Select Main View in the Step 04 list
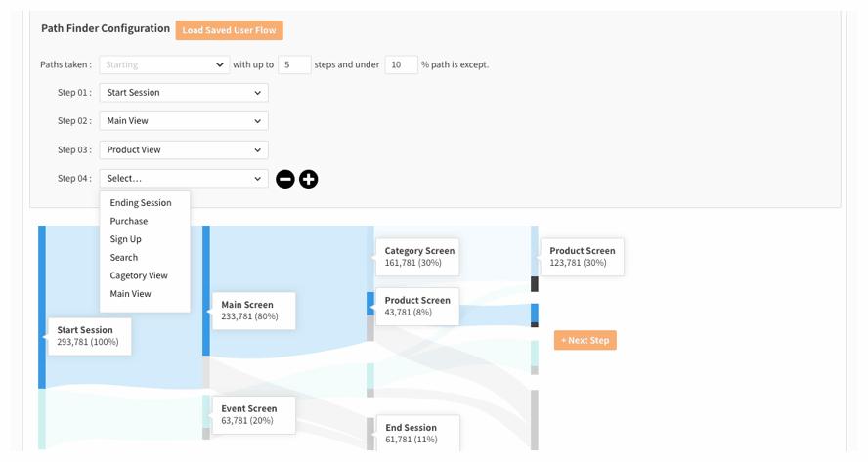This screenshot has width=868, height=462. 131,294
